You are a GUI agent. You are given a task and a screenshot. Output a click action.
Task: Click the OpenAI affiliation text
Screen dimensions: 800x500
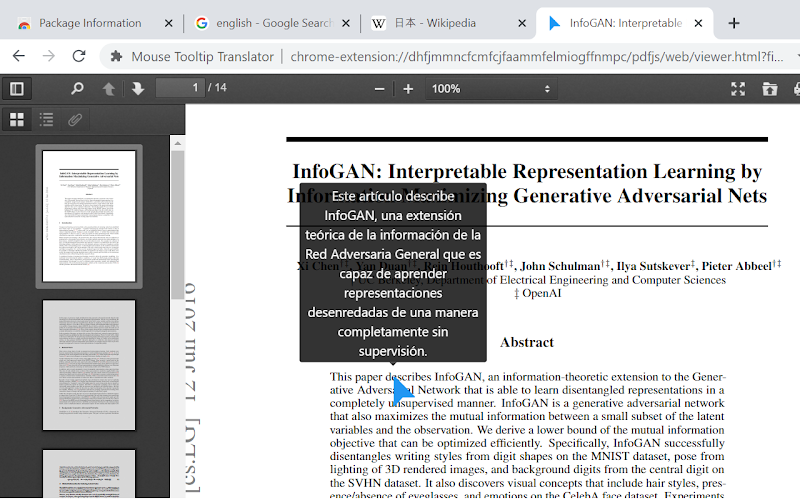[x=541, y=293]
